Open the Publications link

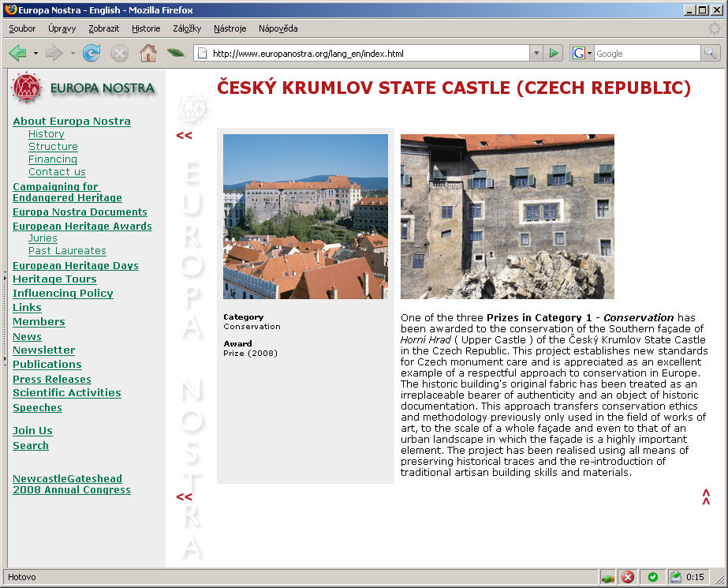click(x=47, y=365)
